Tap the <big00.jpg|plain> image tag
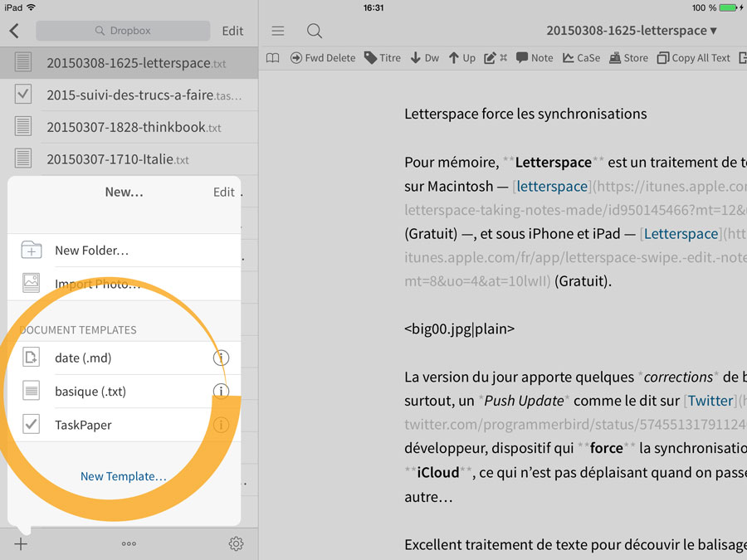Image resolution: width=747 pixels, height=560 pixels. (x=459, y=329)
